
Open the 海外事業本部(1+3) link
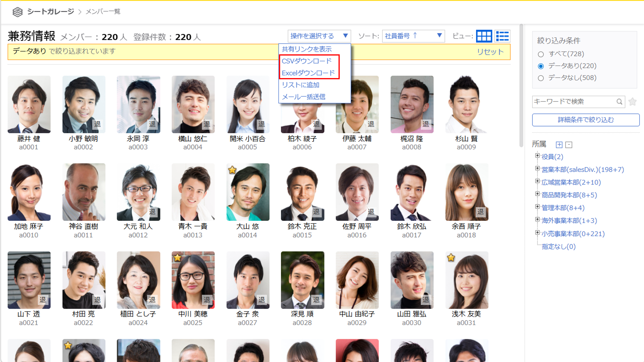tap(569, 221)
